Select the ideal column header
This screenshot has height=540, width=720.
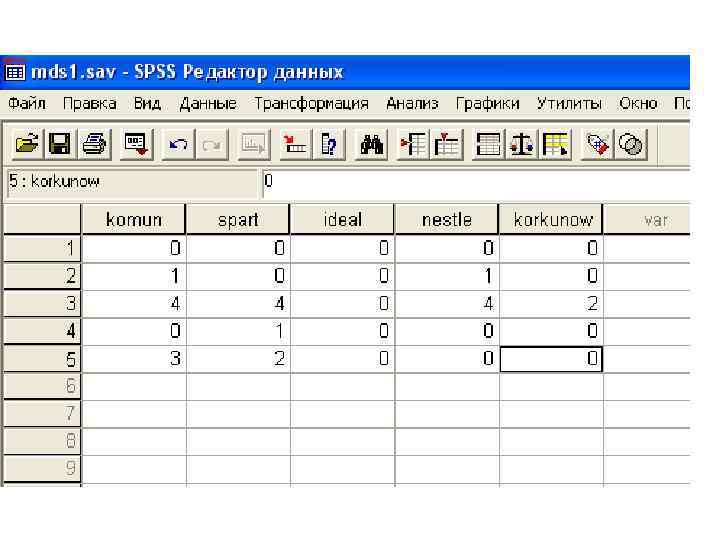click(343, 219)
